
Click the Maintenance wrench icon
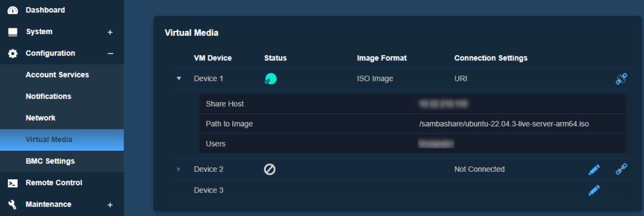13,205
